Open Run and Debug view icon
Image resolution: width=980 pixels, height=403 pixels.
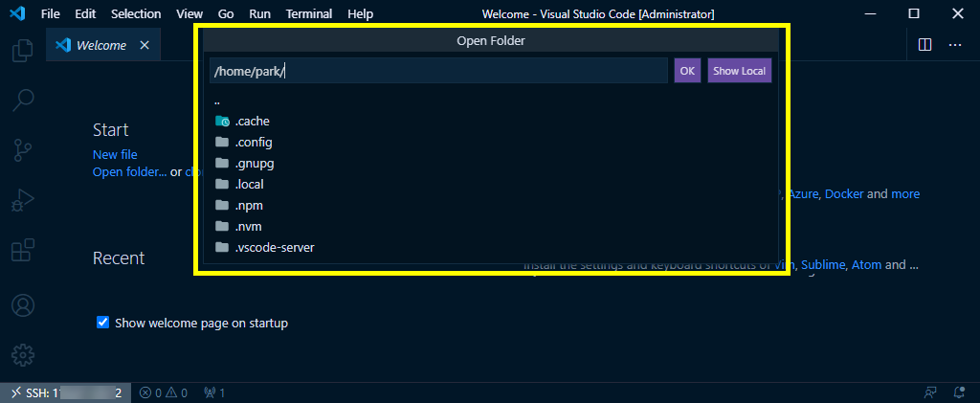click(23, 201)
